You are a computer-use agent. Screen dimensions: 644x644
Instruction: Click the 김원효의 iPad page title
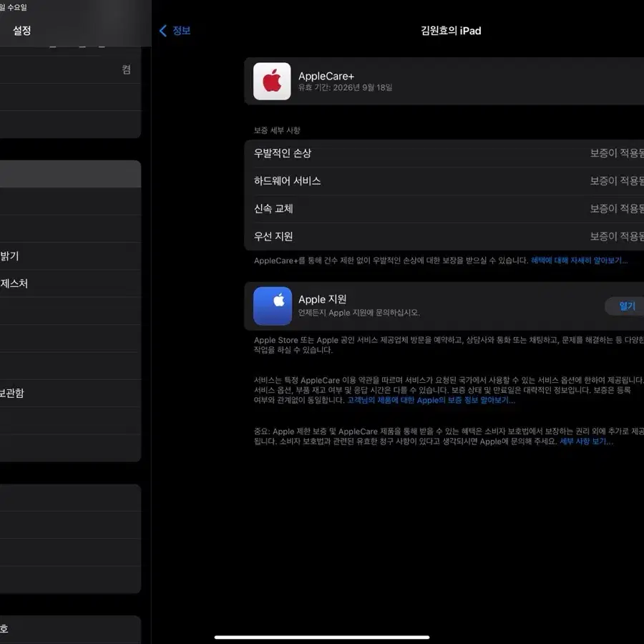point(451,31)
